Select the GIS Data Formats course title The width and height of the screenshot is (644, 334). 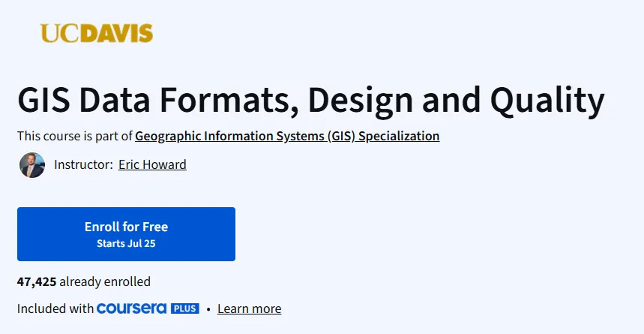tap(311, 101)
